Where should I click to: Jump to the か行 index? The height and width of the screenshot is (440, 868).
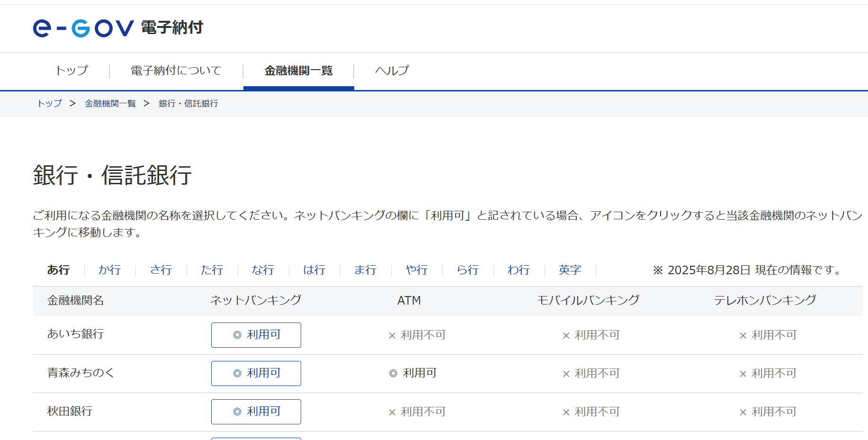pyautogui.click(x=109, y=270)
